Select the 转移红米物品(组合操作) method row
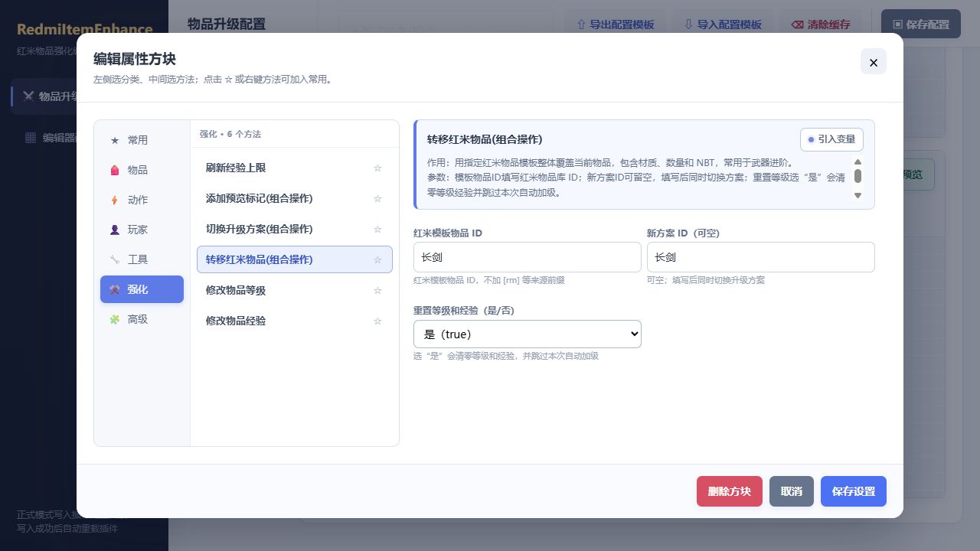 (x=295, y=259)
